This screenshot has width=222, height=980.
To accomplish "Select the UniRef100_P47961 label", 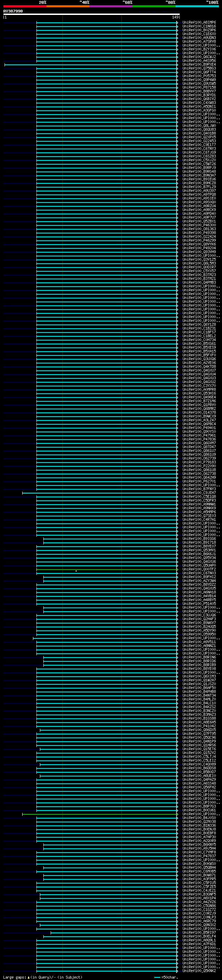I will point(199,436).
